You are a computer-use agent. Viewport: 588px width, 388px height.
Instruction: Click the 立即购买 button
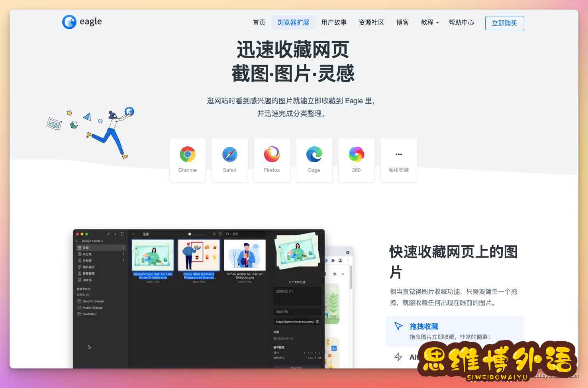tap(504, 23)
